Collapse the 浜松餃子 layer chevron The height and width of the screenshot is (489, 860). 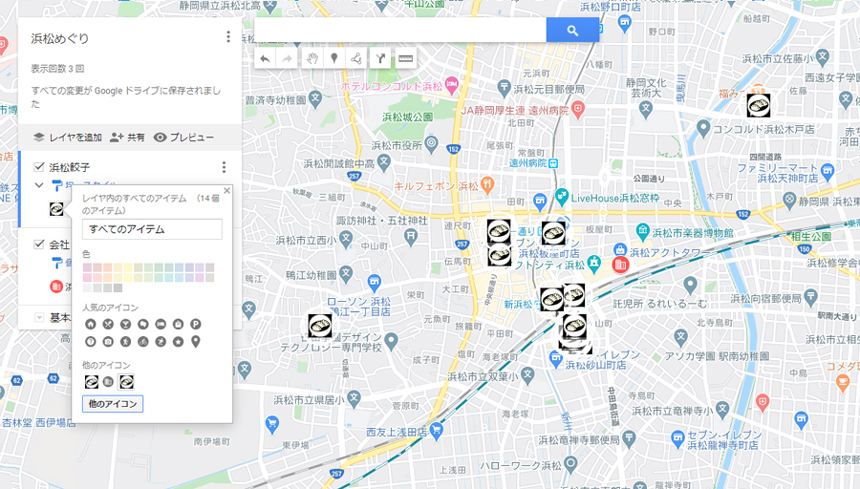[39, 185]
